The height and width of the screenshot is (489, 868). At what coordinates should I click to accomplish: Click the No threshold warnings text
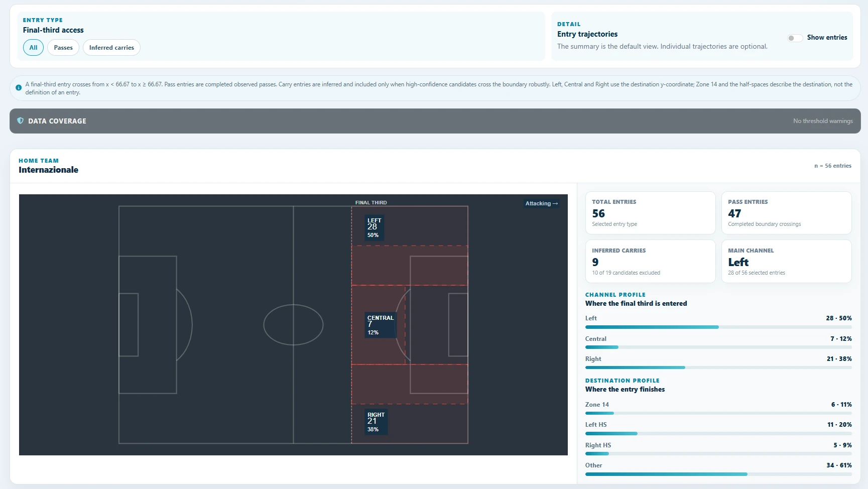823,121
